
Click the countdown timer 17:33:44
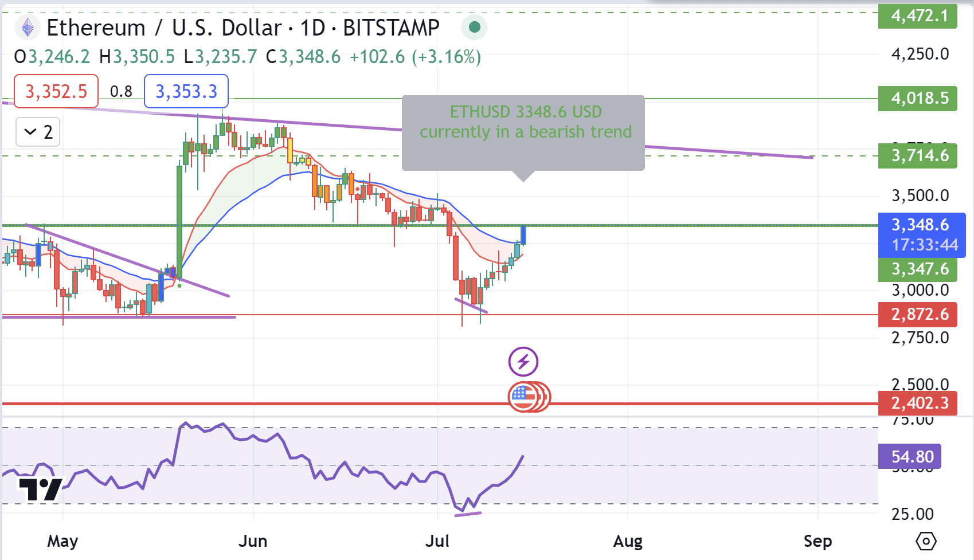[x=925, y=245]
